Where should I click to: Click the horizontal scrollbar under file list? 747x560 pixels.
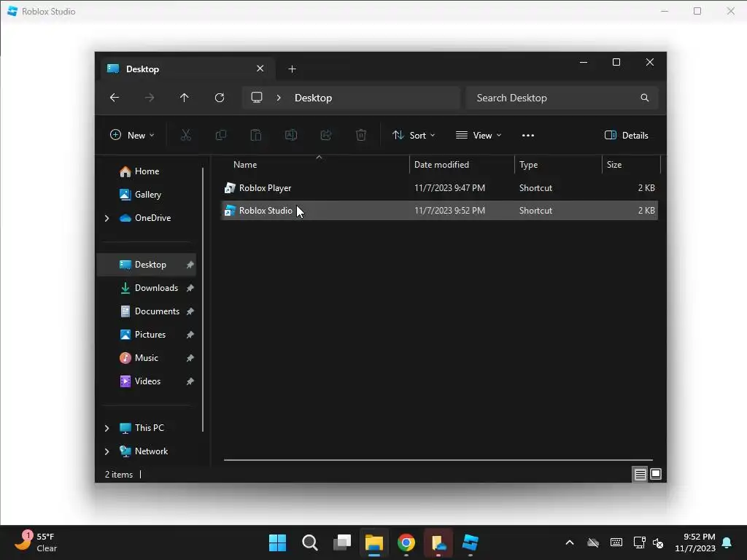(x=438, y=460)
